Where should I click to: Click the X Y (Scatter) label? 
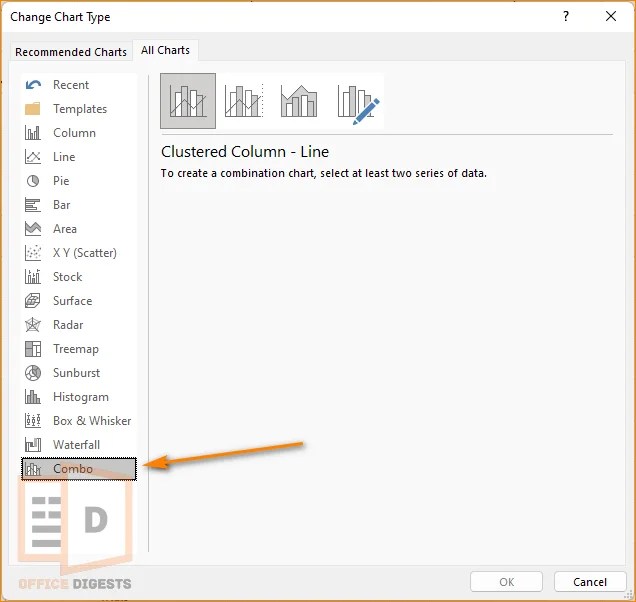[x=85, y=253]
